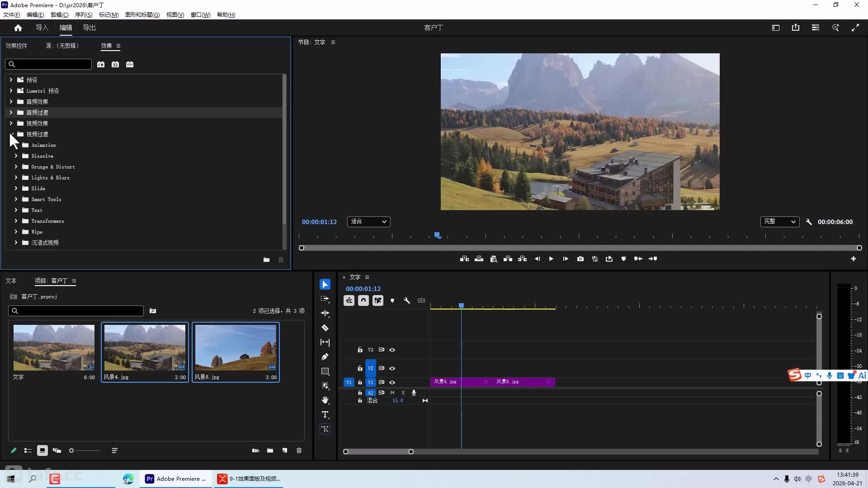Click the Accelerated Effects filter icon

[101, 64]
